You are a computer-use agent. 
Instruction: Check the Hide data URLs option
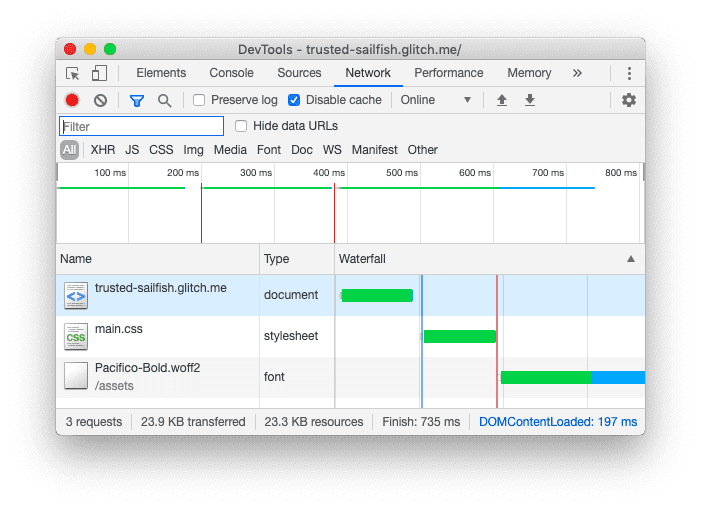(241, 126)
